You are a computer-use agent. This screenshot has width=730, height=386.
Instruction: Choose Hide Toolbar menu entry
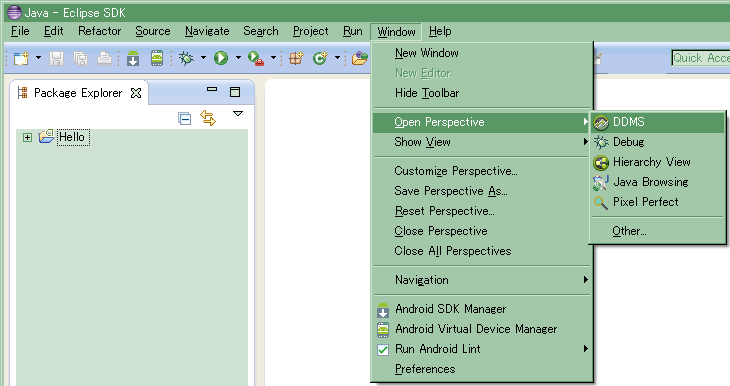pos(482,93)
